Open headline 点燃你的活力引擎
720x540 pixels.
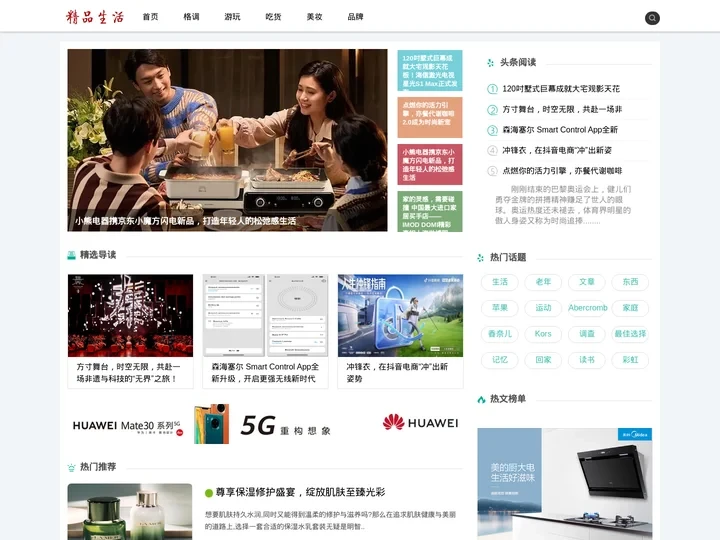[562, 171]
